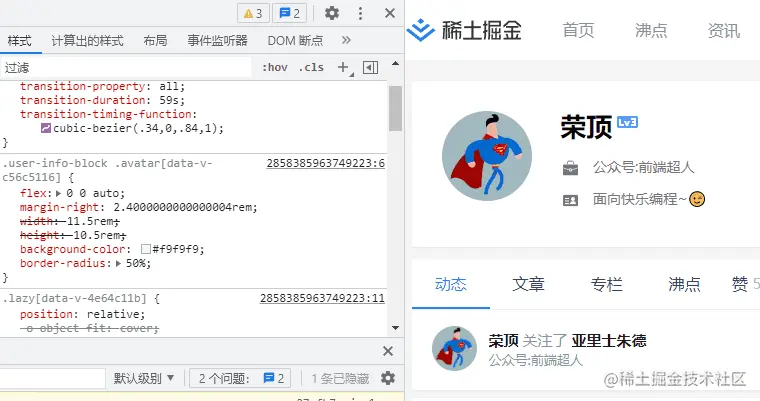The height and width of the screenshot is (401, 760).
Task: Close the DevTools panel
Action: tap(390, 13)
